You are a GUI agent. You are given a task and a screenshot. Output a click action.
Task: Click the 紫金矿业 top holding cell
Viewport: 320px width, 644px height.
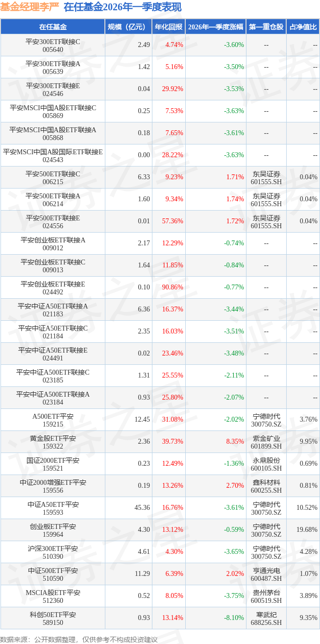click(266, 438)
